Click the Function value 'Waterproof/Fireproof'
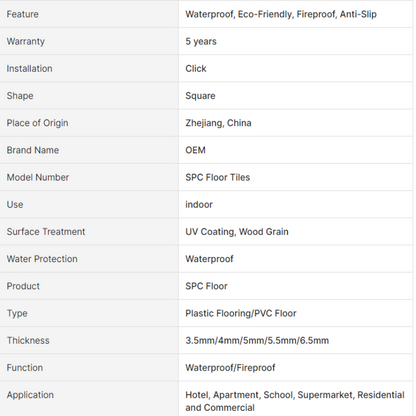The image size is (416, 416). coord(230,368)
